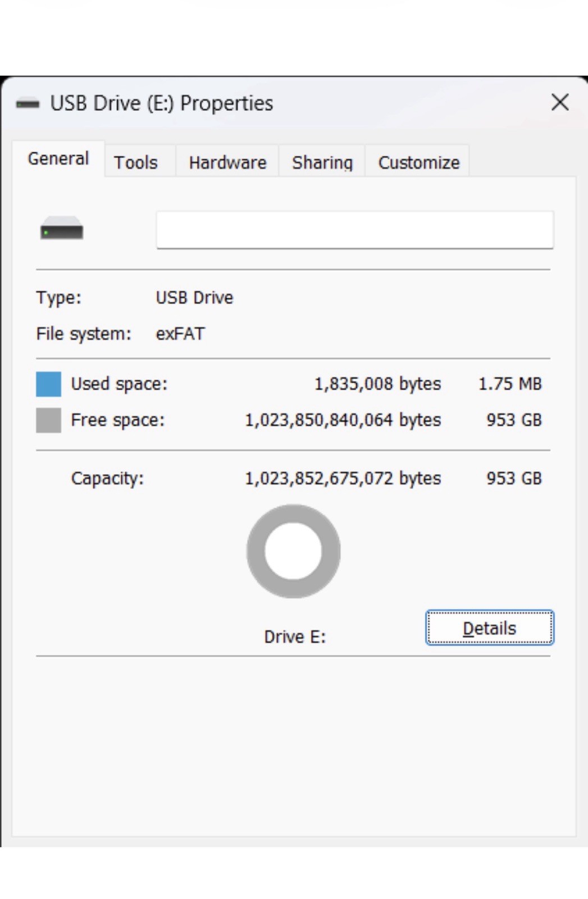Click the Free space: label

point(118,420)
